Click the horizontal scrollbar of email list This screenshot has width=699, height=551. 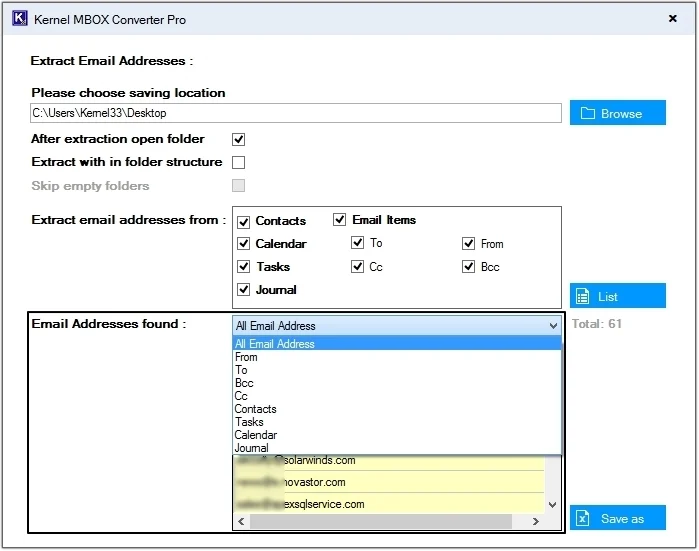(381, 521)
